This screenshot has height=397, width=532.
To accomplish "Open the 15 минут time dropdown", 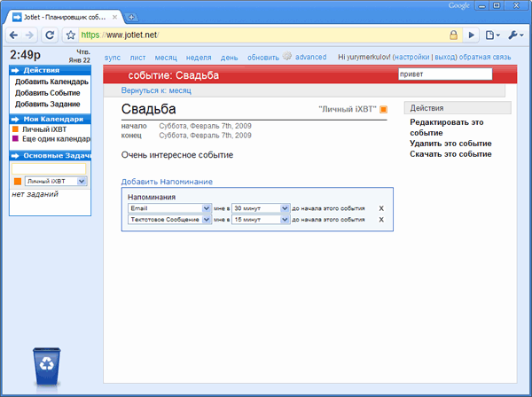I will (261, 220).
